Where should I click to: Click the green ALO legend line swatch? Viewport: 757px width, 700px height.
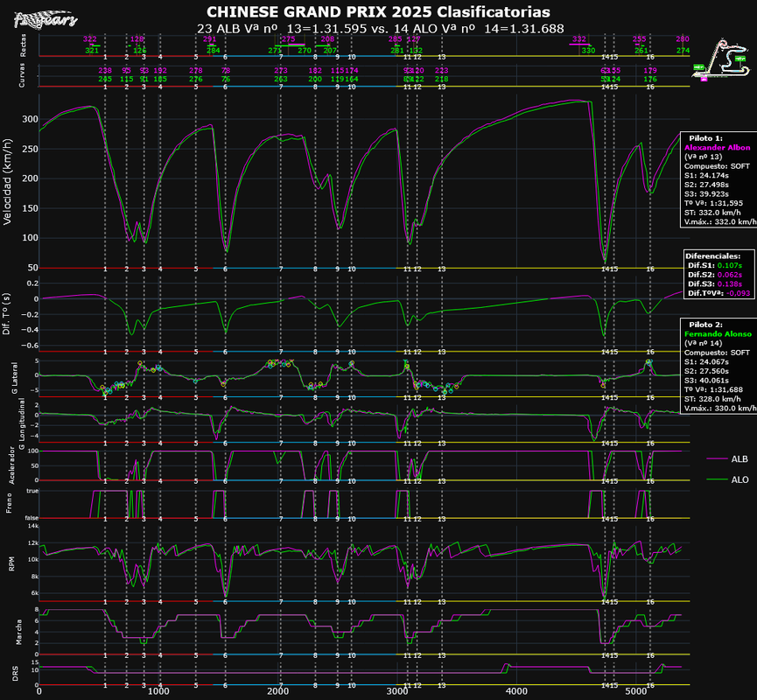tap(717, 479)
